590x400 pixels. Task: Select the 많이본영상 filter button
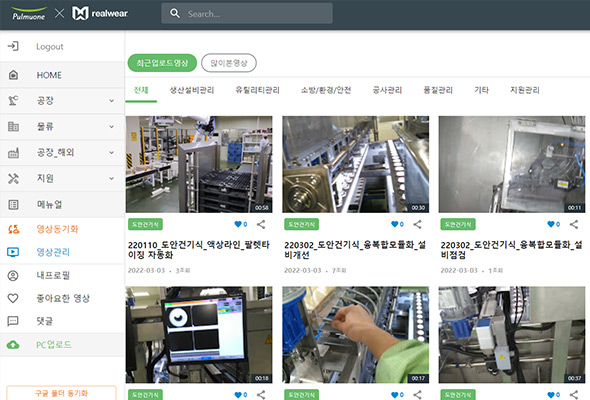229,63
